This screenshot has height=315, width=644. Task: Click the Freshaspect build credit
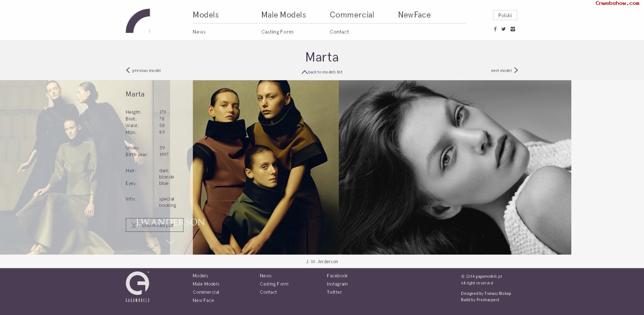point(488,300)
